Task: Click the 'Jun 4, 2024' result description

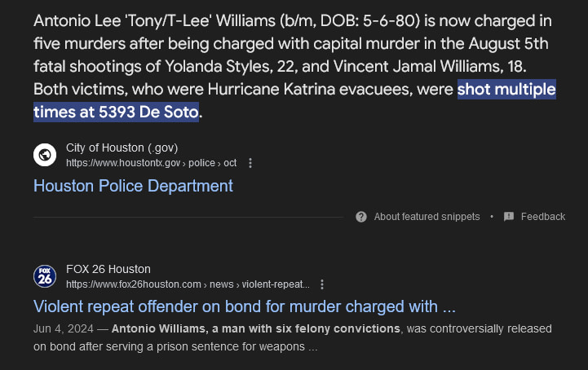Action: [x=293, y=337]
